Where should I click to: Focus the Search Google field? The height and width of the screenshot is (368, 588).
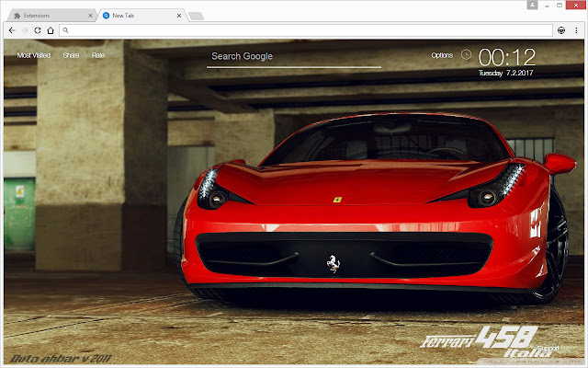pyautogui.click(x=294, y=57)
